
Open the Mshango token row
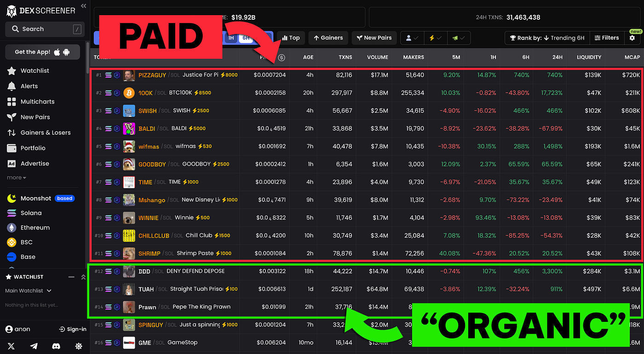367,200
